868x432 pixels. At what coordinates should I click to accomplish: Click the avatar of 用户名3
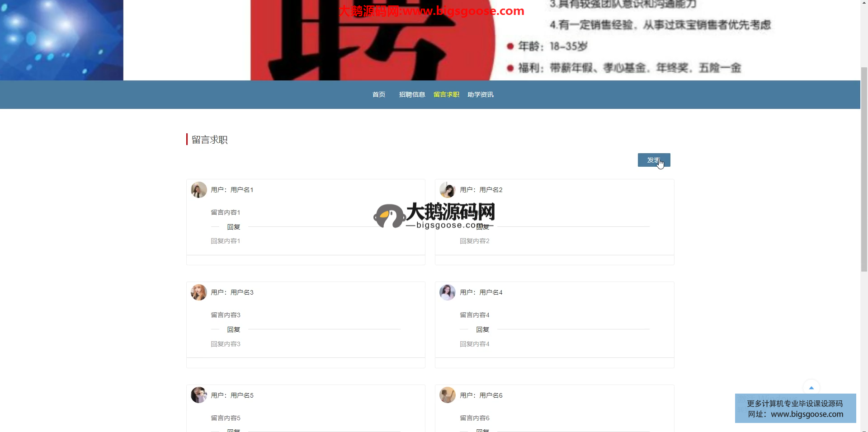[x=199, y=292]
